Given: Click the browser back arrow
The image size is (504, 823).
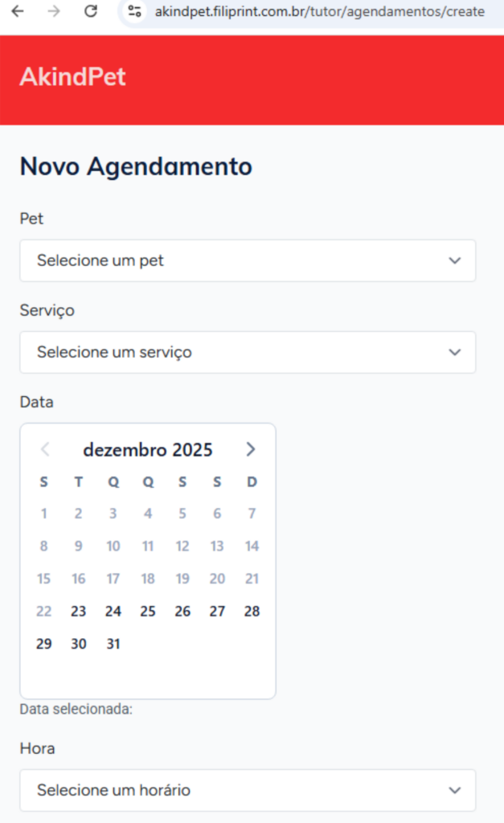Looking at the screenshot, I should (18, 12).
